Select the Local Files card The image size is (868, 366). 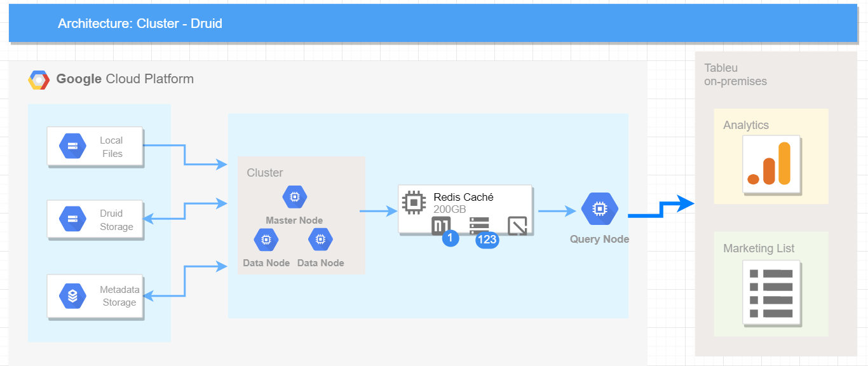tap(95, 147)
